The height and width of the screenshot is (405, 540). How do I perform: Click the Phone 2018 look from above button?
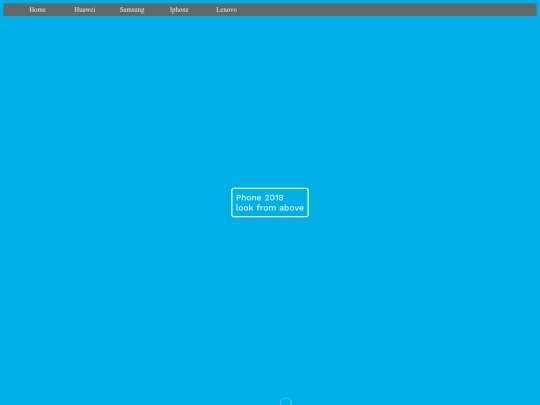[270, 202]
